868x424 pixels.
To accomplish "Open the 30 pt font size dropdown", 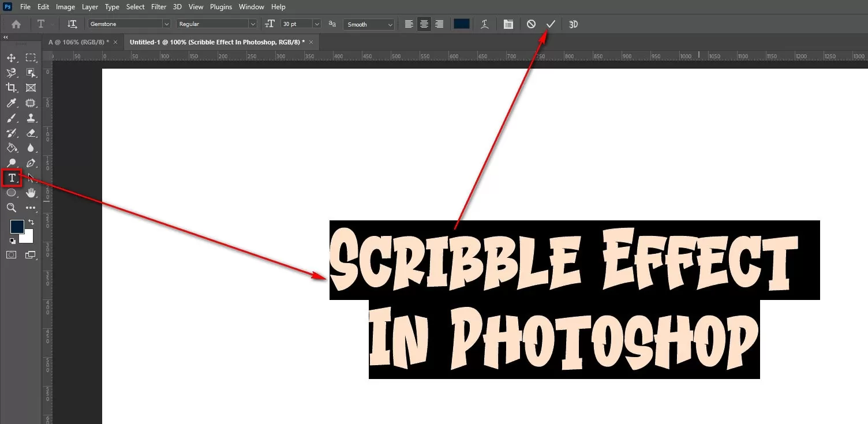I will [x=316, y=24].
